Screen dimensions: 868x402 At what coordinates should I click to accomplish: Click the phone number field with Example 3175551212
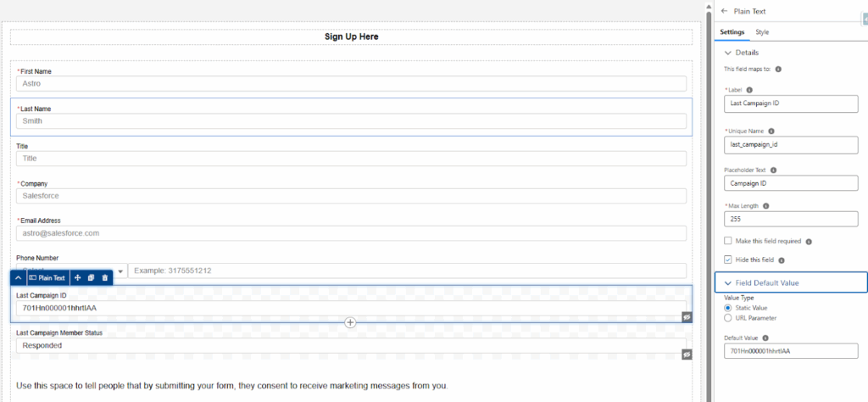click(408, 271)
